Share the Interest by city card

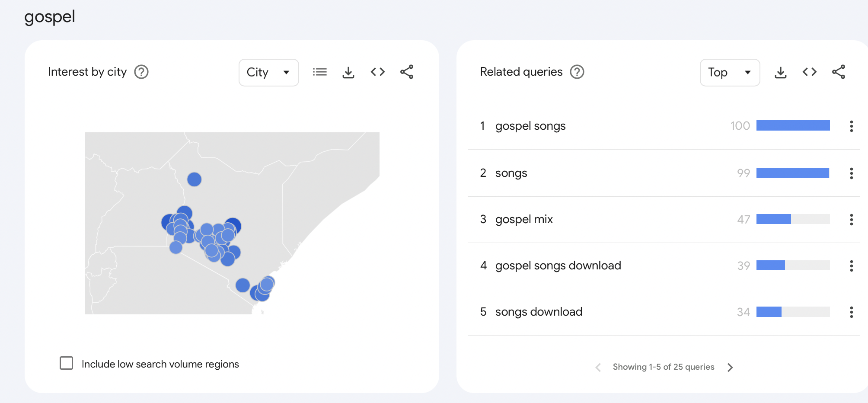pyautogui.click(x=407, y=72)
